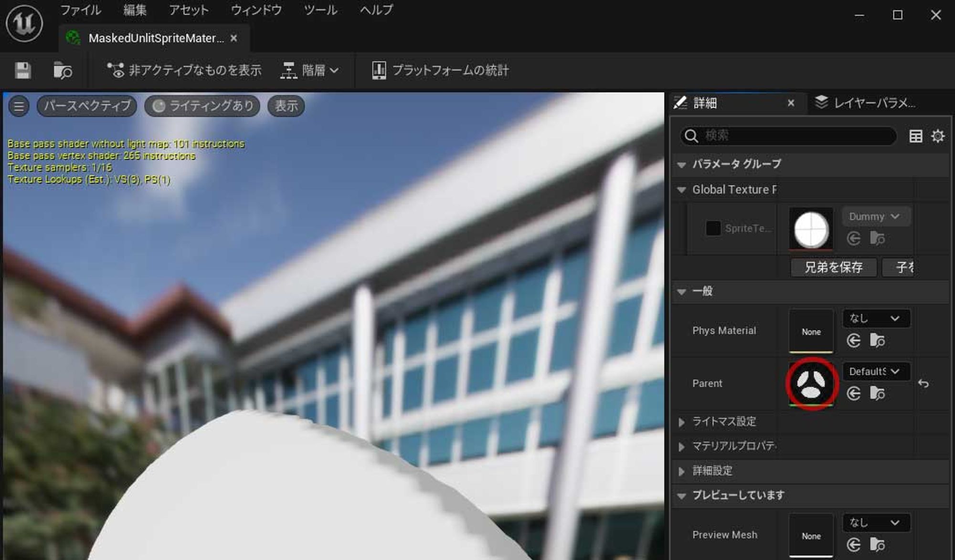Open the ツール menu

320,10
